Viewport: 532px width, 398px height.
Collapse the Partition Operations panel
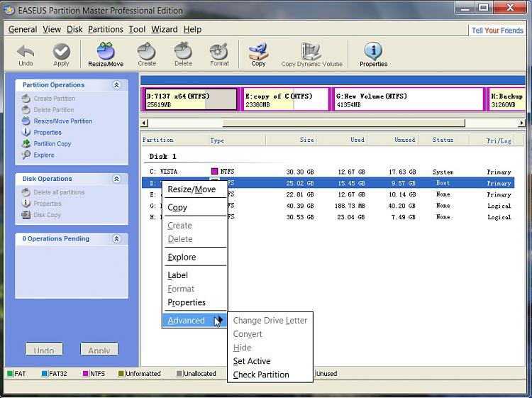click(116, 85)
